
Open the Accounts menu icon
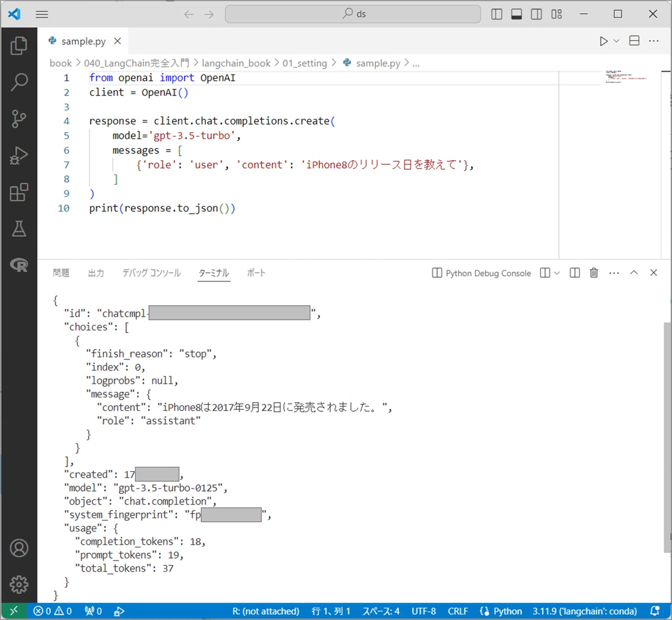pos(19,548)
